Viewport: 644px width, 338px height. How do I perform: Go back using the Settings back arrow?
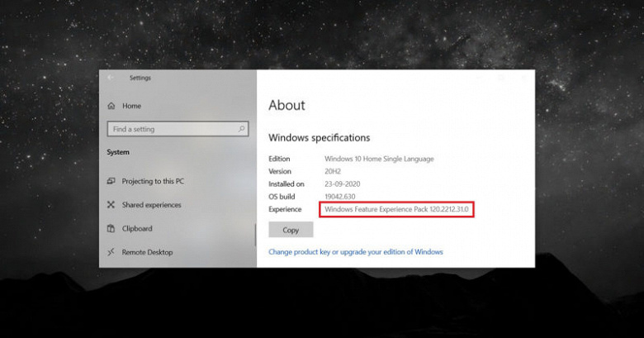(110, 78)
